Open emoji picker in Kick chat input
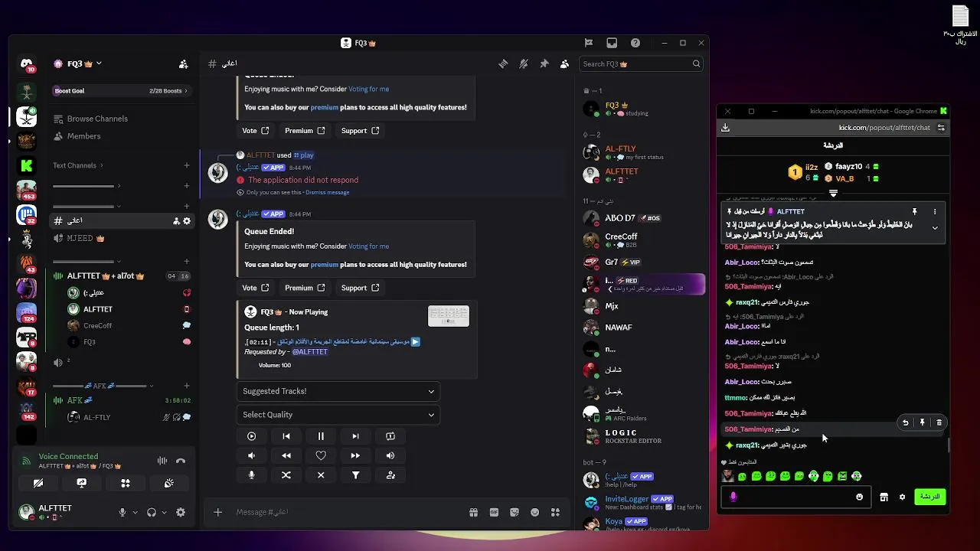This screenshot has width=980, height=551. click(859, 497)
